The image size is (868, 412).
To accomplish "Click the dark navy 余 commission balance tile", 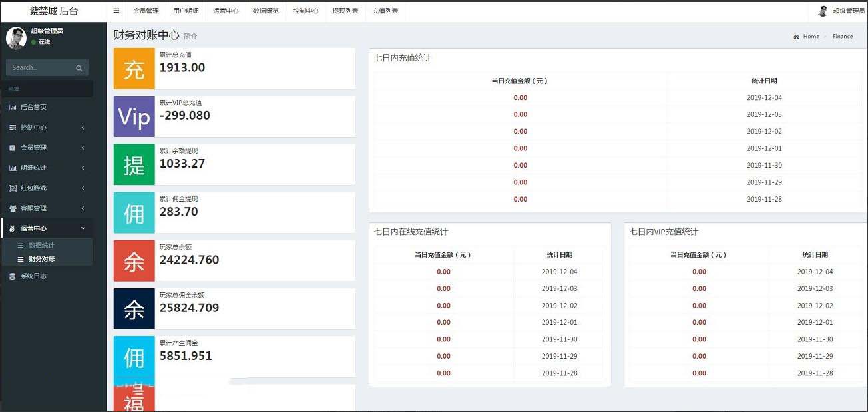I will coord(134,308).
